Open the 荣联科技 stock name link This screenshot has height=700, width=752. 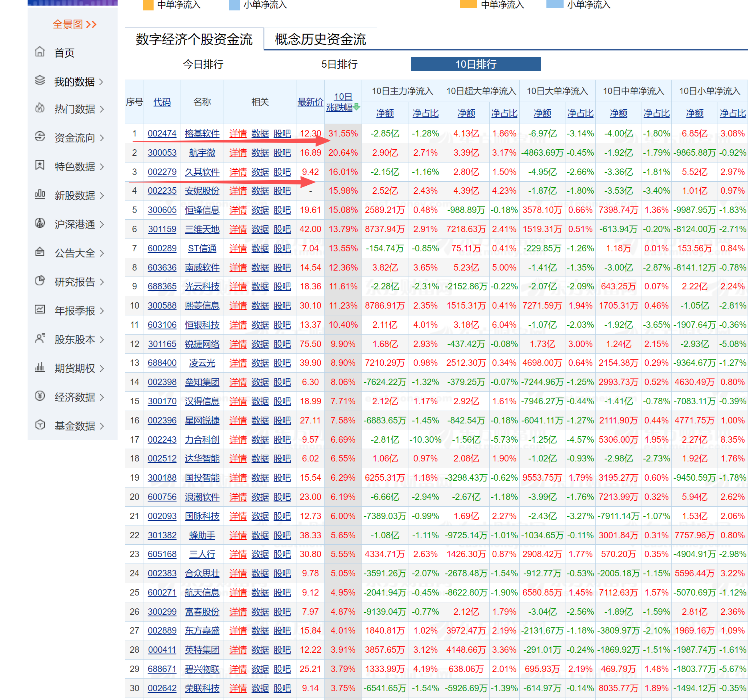click(x=202, y=688)
